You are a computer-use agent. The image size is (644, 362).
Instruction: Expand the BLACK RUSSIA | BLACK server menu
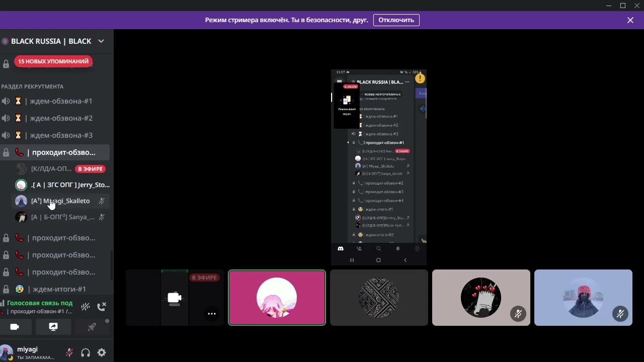tap(101, 41)
